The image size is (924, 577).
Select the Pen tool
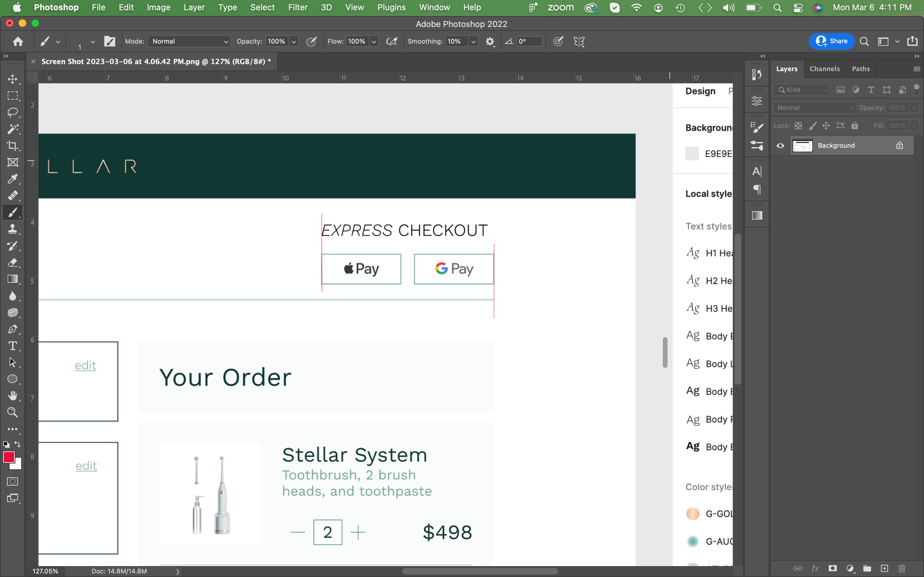(x=13, y=329)
